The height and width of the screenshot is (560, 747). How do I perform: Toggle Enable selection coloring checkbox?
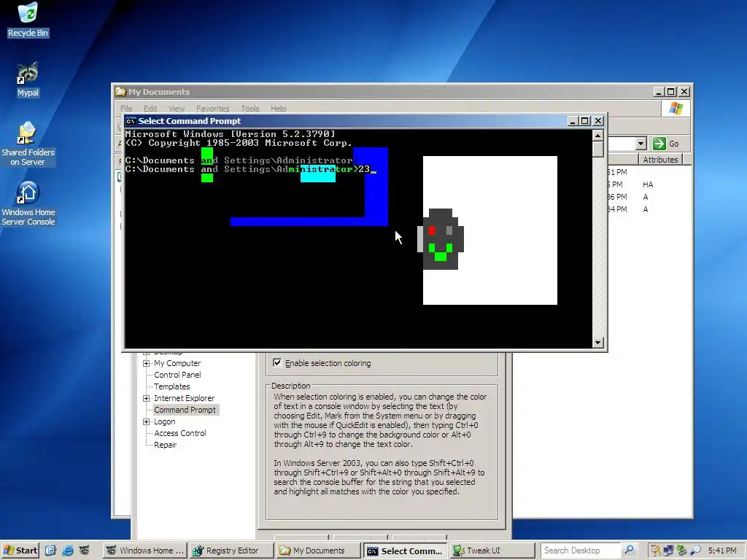click(x=277, y=363)
